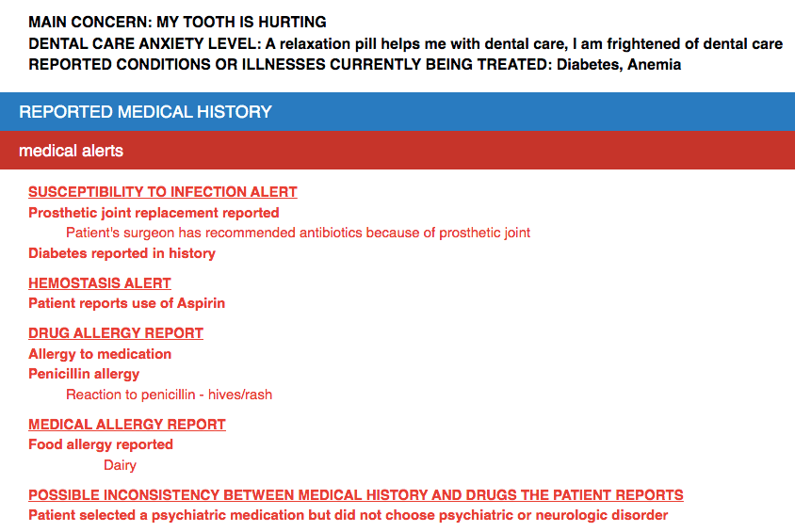The width and height of the screenshot is (795, 532).
Task: Open the HEMOSTASIS ALERT heading link
Action: pyautogui.click(x=100, y=283)
